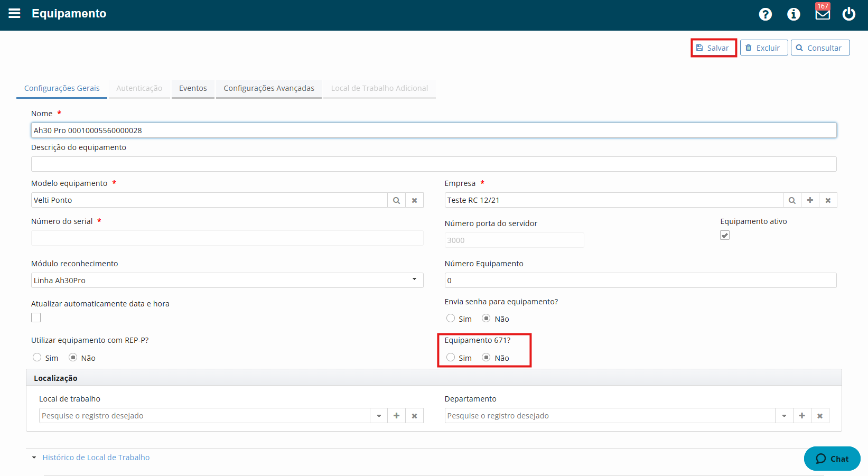
Task: Click the Empresa text field
Action: coord(614,200)
